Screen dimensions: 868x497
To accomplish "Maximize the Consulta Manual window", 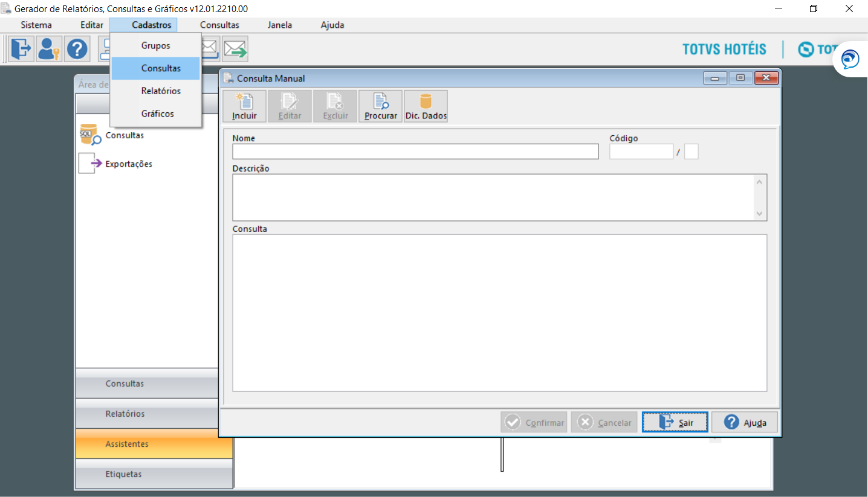I will coord(740,78).
